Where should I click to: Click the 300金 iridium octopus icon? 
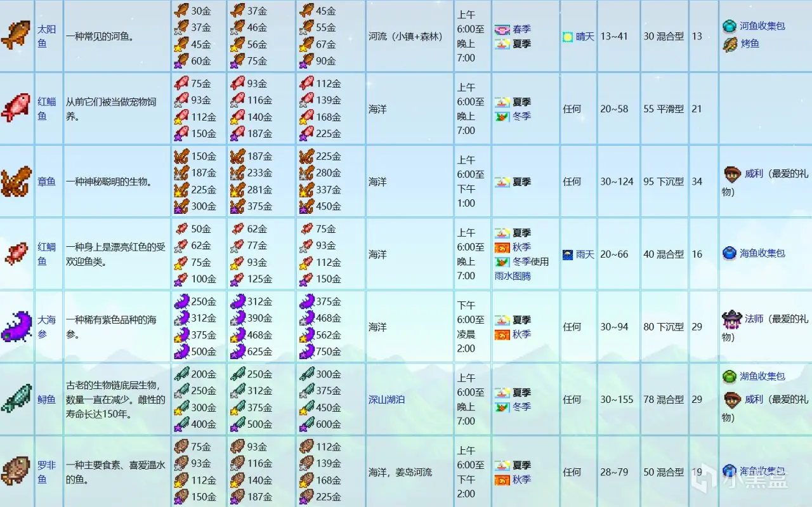click(x=181, y=206)
